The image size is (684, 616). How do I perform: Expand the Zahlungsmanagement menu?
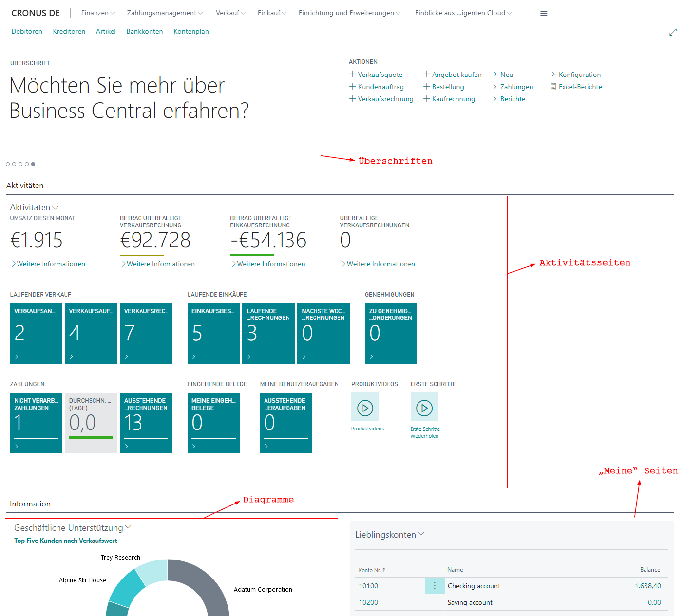point(165,13)
